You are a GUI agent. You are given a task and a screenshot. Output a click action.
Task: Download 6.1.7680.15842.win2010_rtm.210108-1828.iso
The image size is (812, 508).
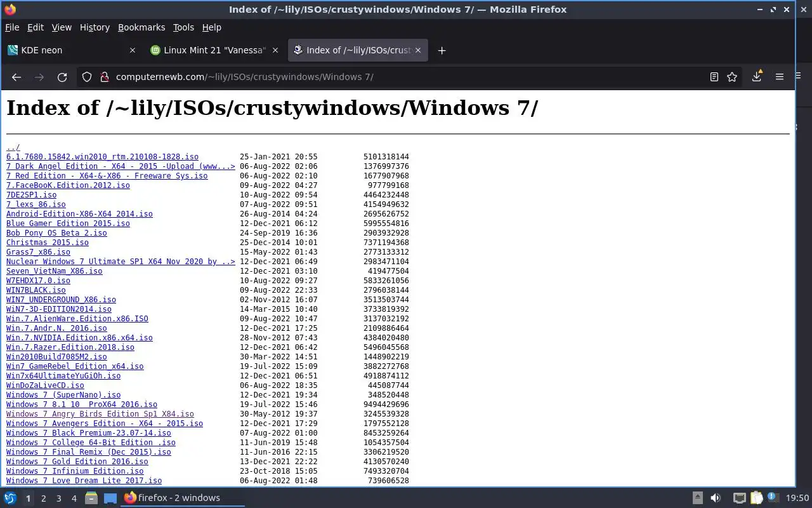[102, 157]
